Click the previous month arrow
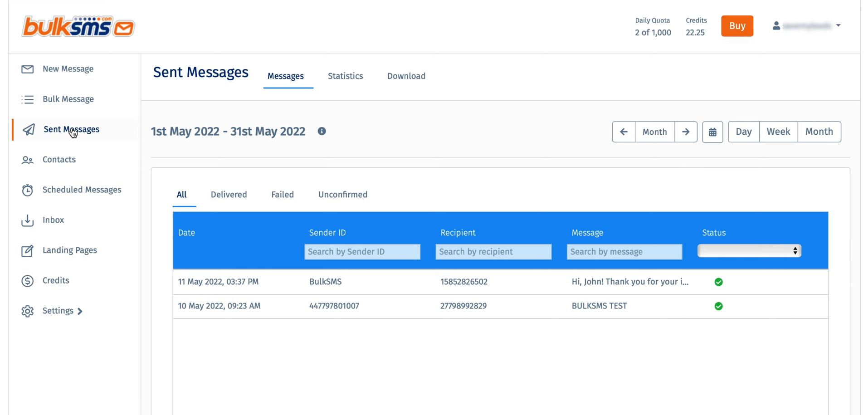 [x=624, y=132]
